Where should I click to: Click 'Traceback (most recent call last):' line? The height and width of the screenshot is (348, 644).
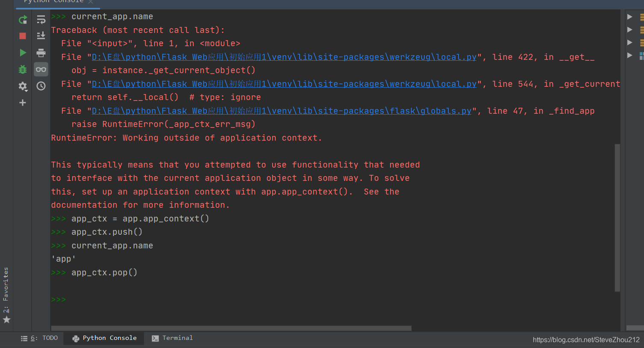tap(138, 30)
